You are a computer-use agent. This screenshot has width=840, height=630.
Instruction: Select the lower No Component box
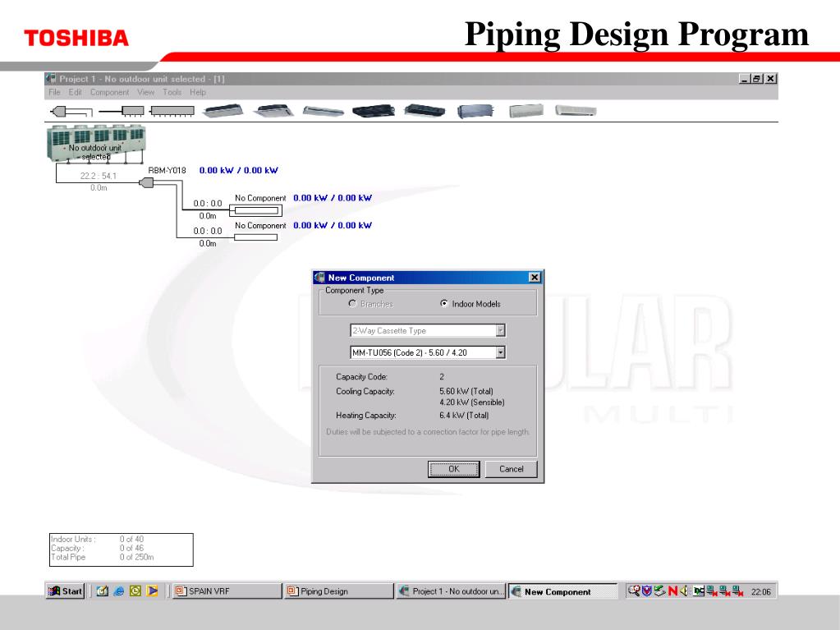[256, 237]
